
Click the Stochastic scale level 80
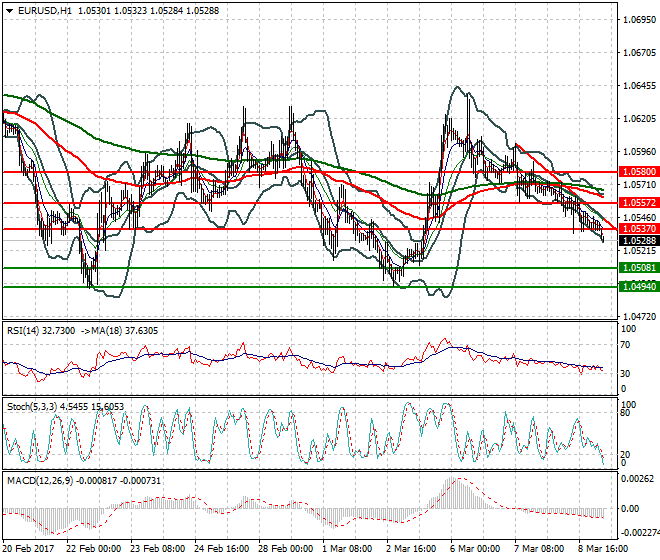click(626, 413)
